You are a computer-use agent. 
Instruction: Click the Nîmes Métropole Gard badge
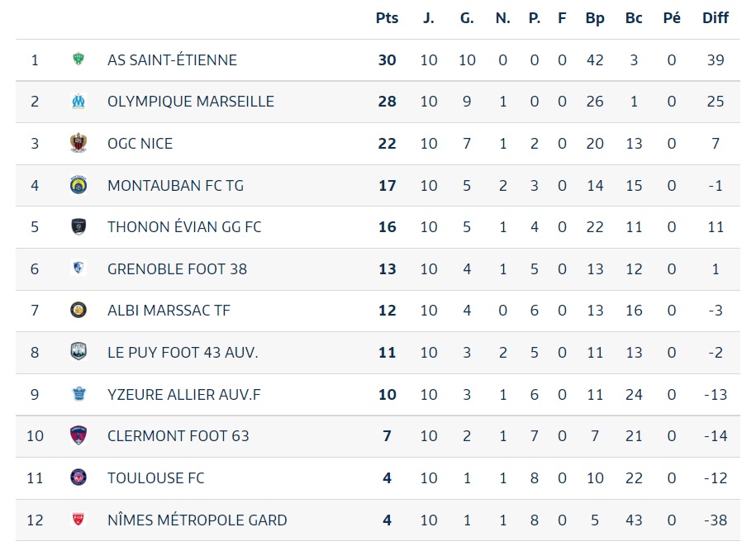(78, 520)
